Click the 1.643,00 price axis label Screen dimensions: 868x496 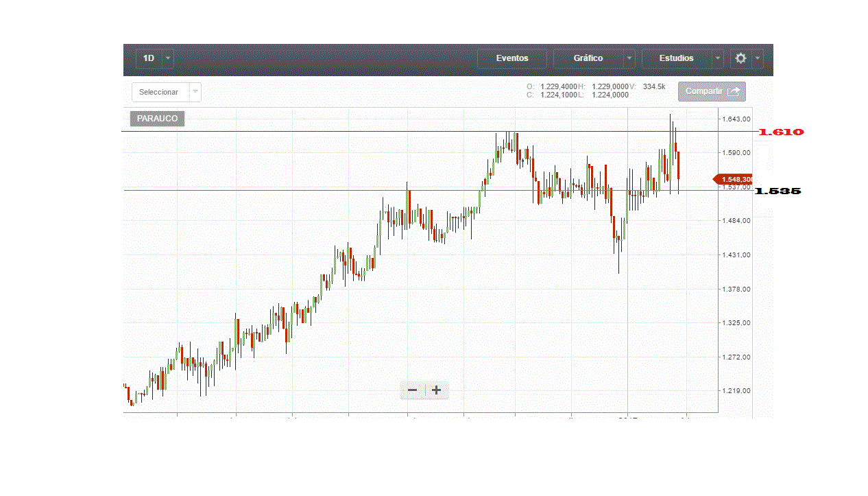tap(736, 119)
